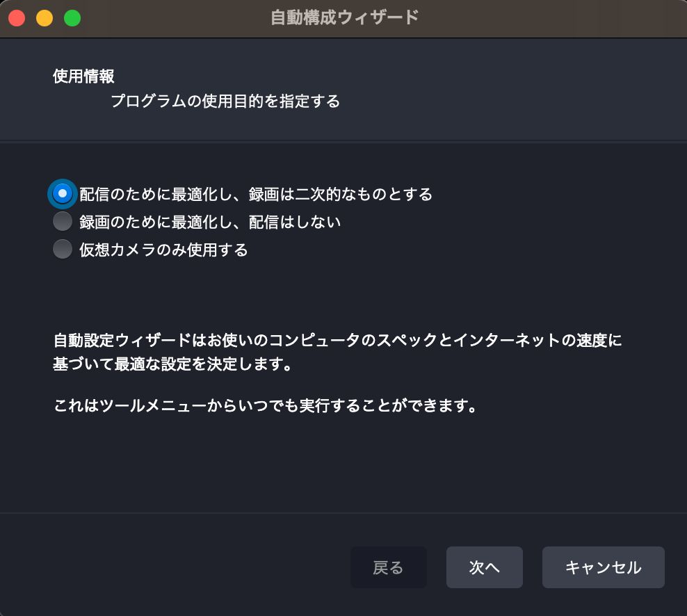
Task: Choose the recording-only optimization radio circle
Action: tap(62, 221)
